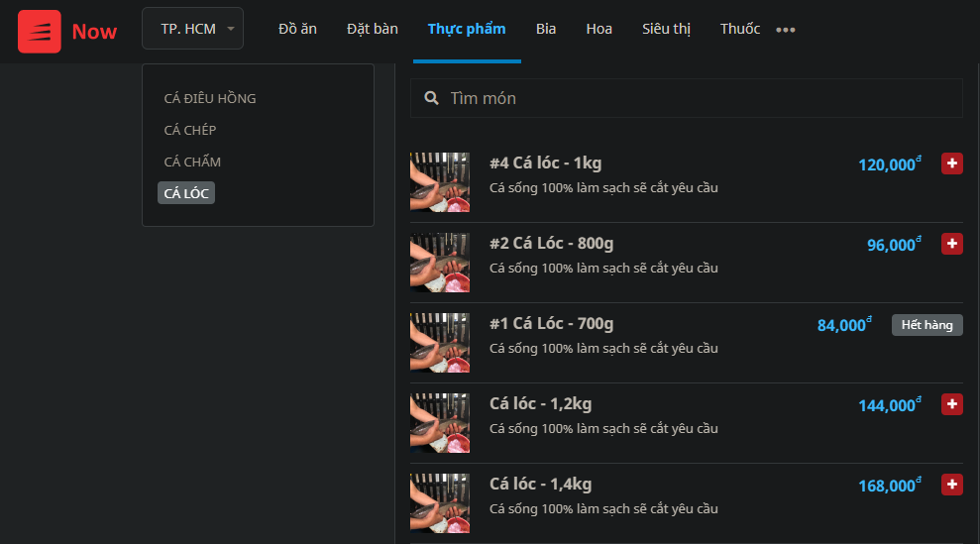Click the 120,000 price

click(890, 163)
